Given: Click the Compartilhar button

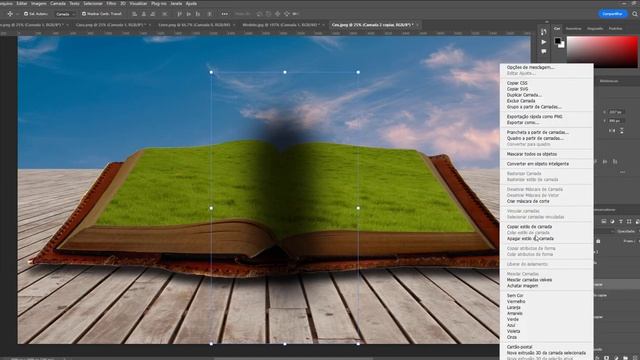Looking at the screenshot, I should click(613, 14).
